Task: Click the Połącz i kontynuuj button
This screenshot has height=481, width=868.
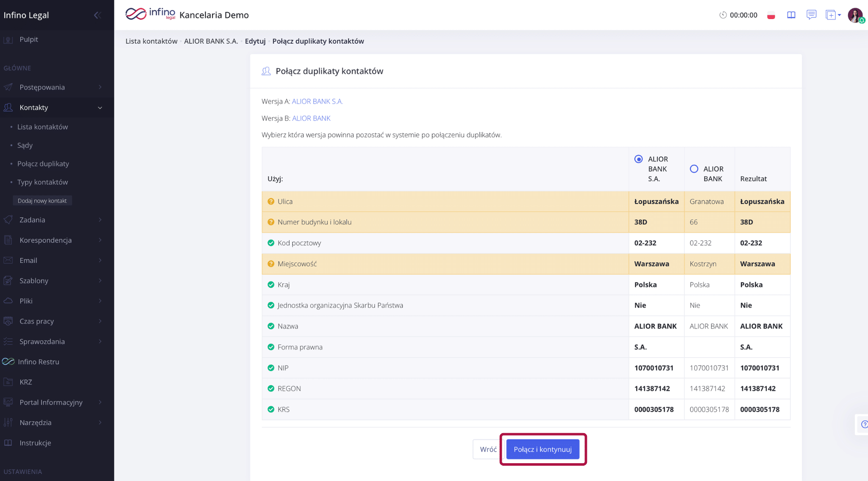Action: pyautogui.click(x=542, y=449)
